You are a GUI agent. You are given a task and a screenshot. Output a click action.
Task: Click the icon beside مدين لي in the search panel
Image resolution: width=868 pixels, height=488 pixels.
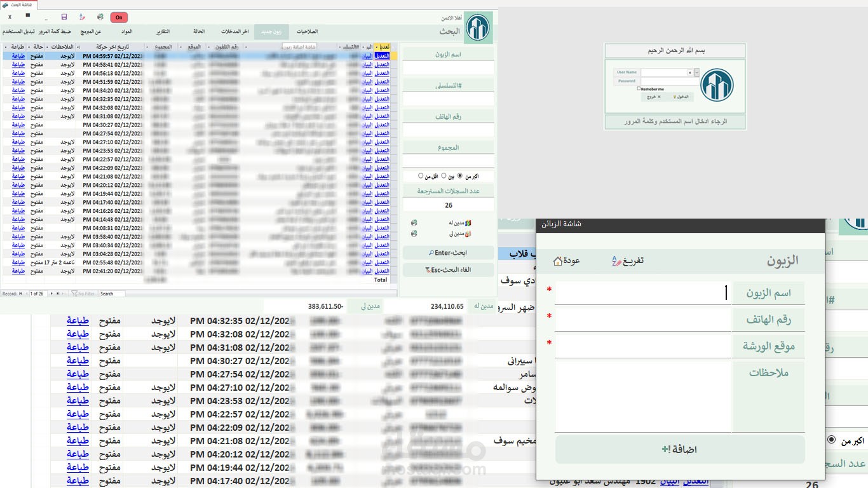coord(413,233)
